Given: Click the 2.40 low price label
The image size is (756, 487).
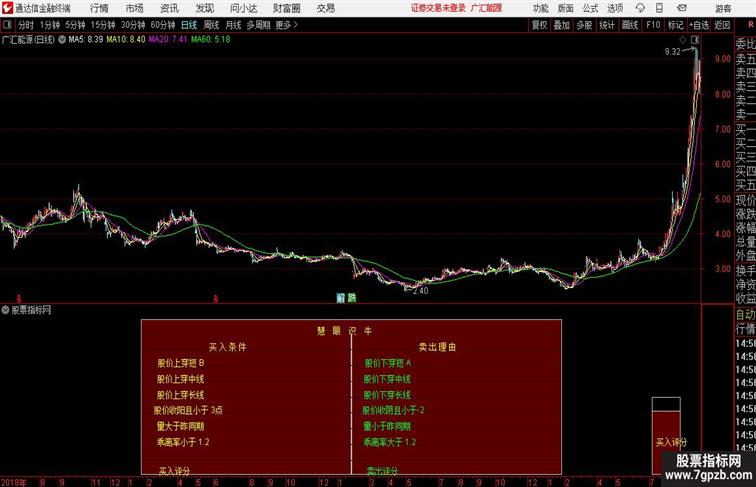Looking at the screenshot, I should (420, 291).
